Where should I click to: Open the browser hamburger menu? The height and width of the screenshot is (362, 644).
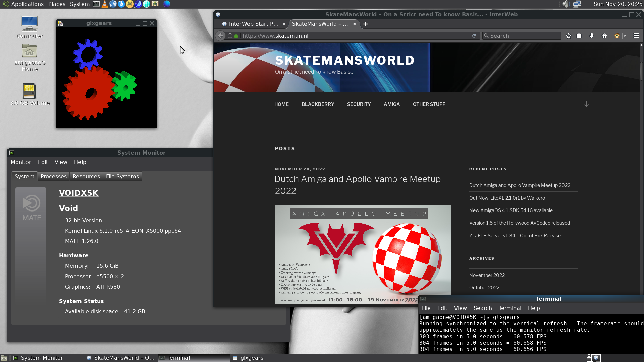(636, 36)
